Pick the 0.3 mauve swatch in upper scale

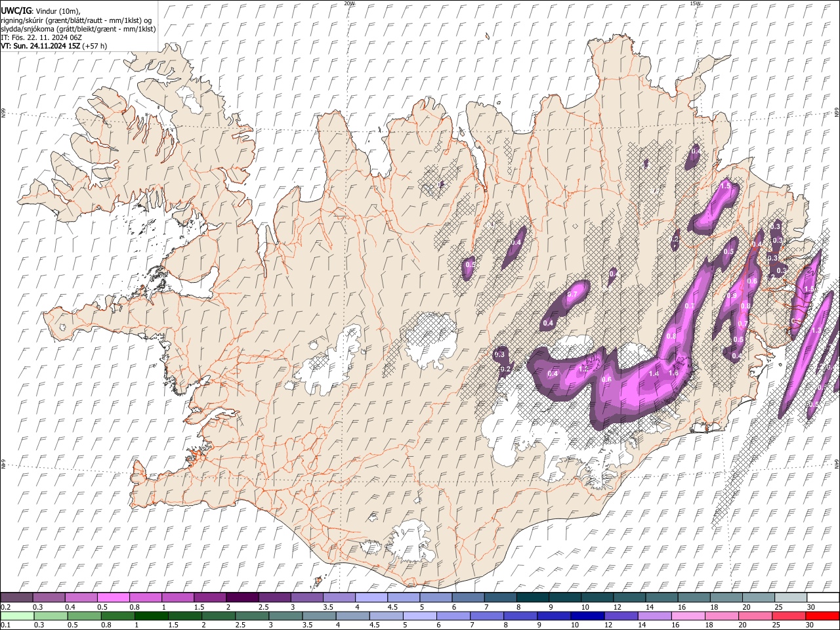pos(49,597)
